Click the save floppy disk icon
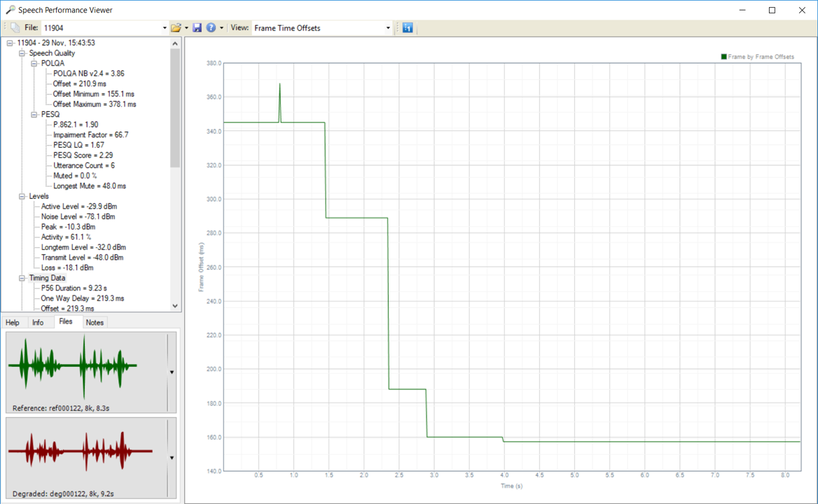The image size is (818, 504). coord(197,28)
